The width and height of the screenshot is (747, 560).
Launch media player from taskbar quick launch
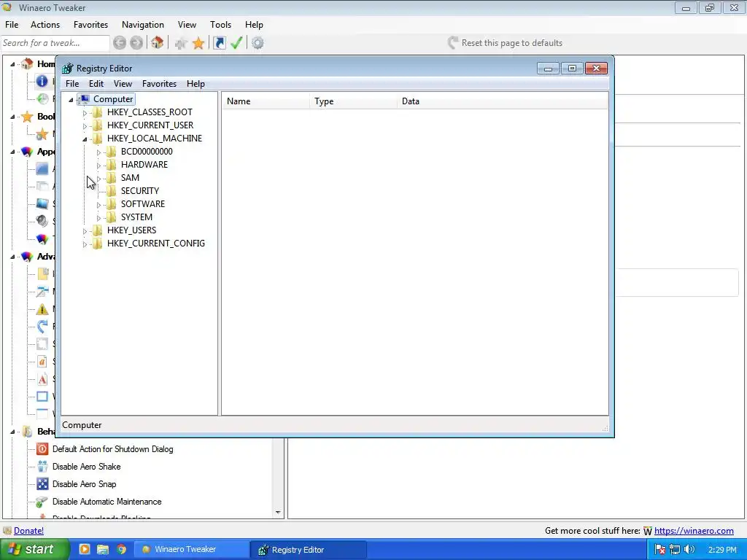[85, 549]
